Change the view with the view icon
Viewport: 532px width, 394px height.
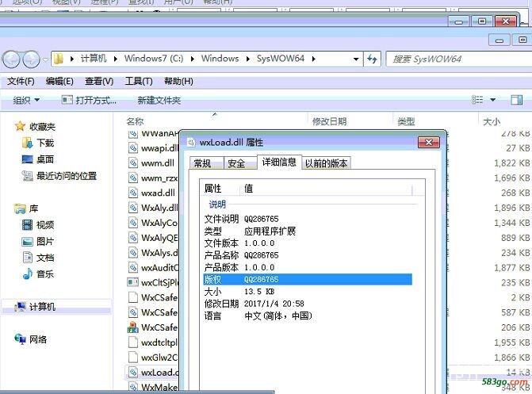(477, 100)
